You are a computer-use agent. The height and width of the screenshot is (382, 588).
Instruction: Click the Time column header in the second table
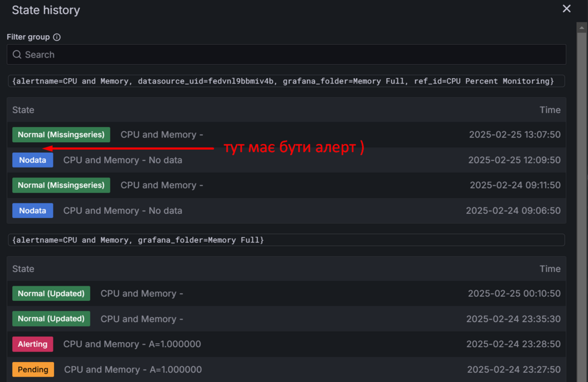click(x=550, y=269)
